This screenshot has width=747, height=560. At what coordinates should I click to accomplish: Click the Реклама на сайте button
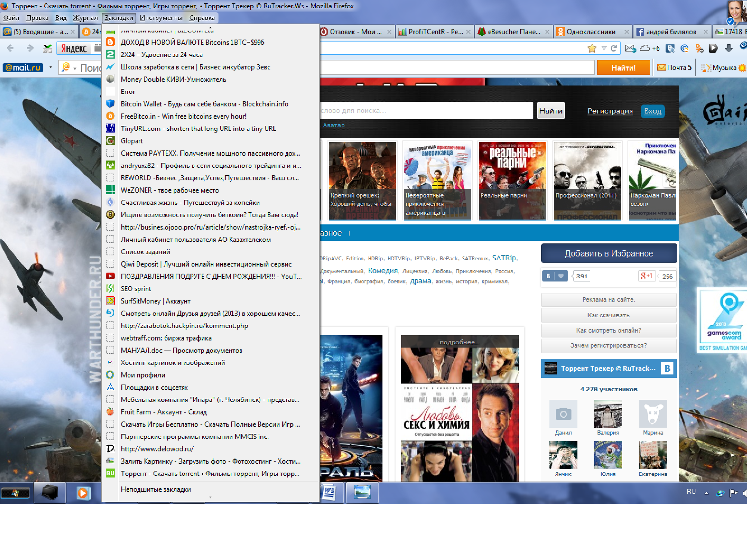609,299
